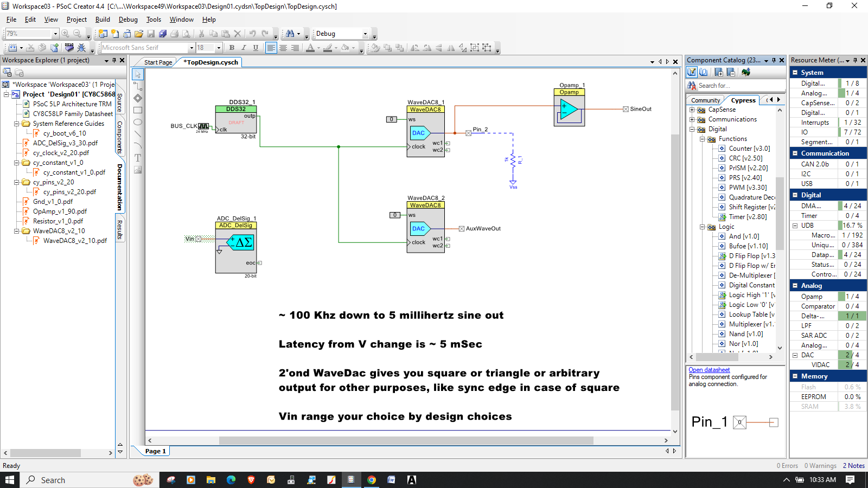Open the File menu
The width and height of the screenshot is (868, 488).
click(x=11, y=20)
